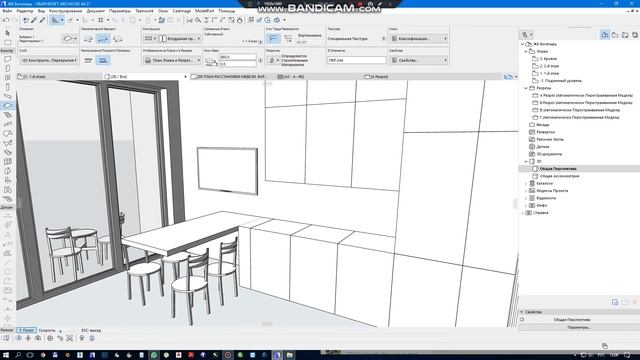The width and height of the screenshot is (640, 360).
Task: Click the element ID input field
Action: click(356, 60)
